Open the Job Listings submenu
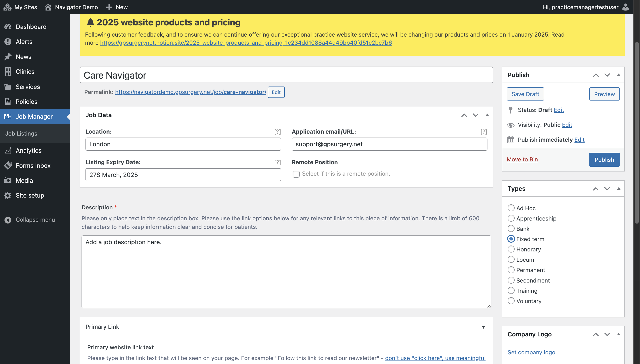The width and height of the screenshot is (640, 364). [x=21, y=134]
